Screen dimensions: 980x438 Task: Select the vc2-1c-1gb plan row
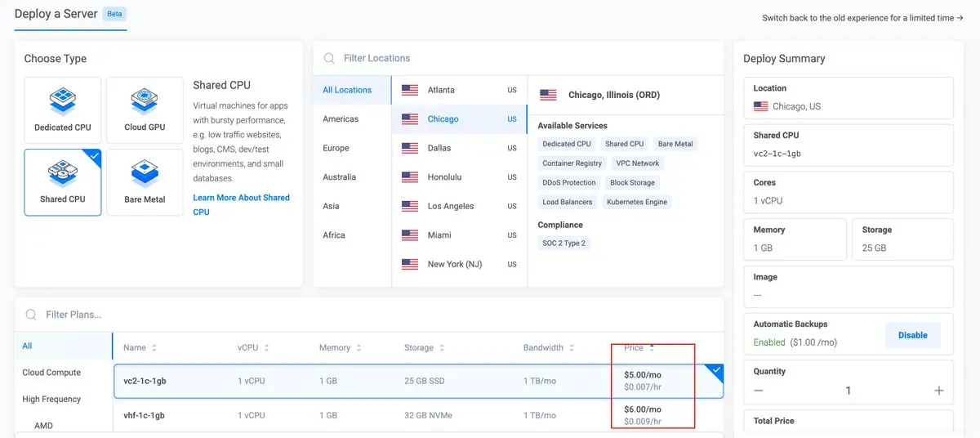pos(418,381)
